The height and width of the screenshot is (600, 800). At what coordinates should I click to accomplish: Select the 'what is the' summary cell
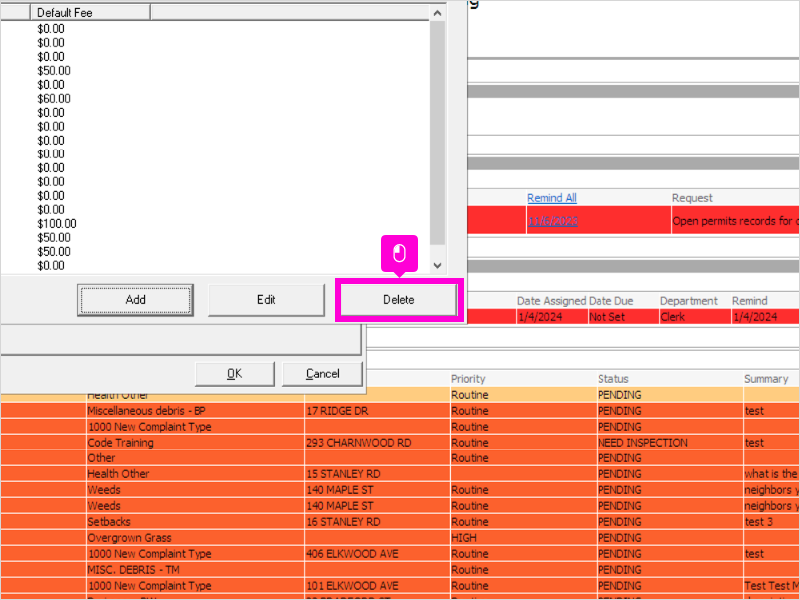click(771, 474)
